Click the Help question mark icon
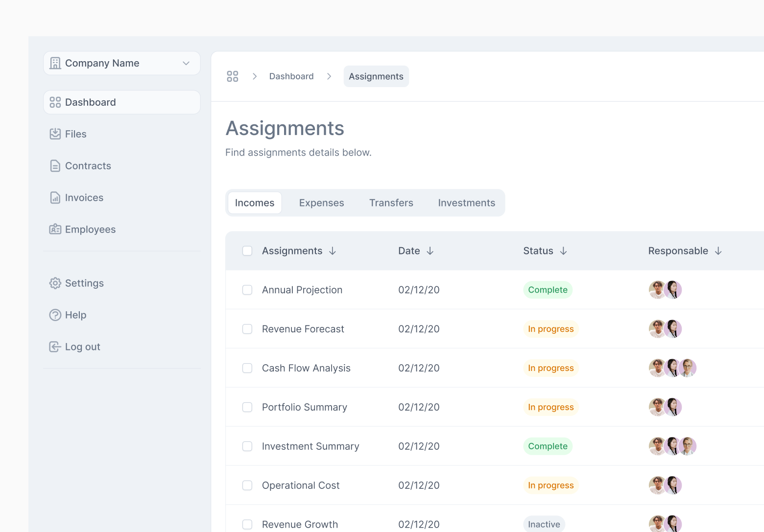This screenshot has width=764, height=532. (x=55, y=315)
